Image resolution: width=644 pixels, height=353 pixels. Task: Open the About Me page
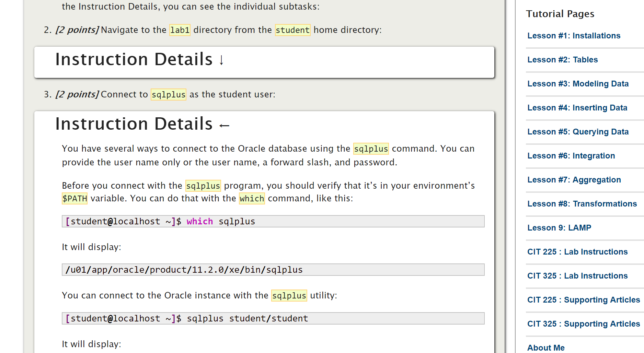(x=545, y=347)
